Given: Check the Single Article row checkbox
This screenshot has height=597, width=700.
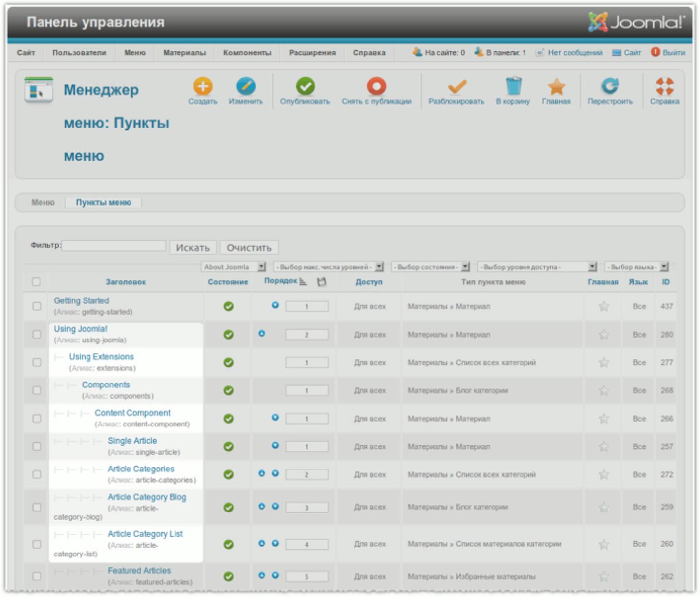Looking at the screenshot, I should pos(37,446).
